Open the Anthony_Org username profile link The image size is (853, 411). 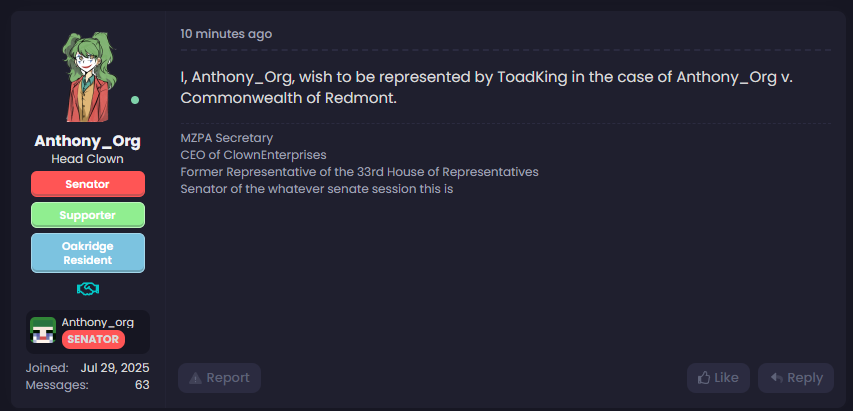[88, 140]
